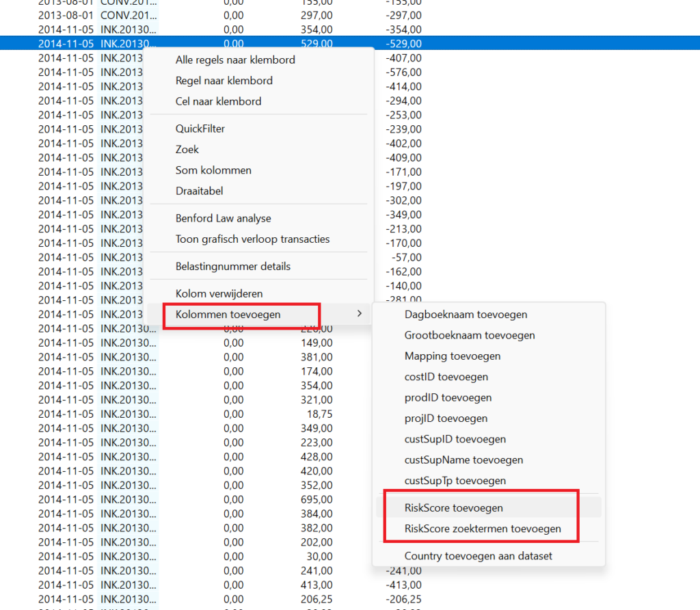
Task: Select 'Zoek' in context menu
Action: click(187, 149)
